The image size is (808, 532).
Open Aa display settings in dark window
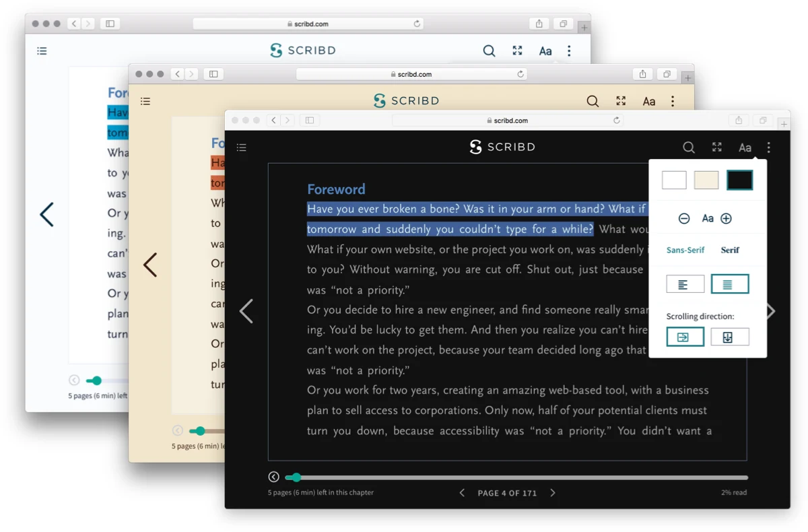point(745,147)
